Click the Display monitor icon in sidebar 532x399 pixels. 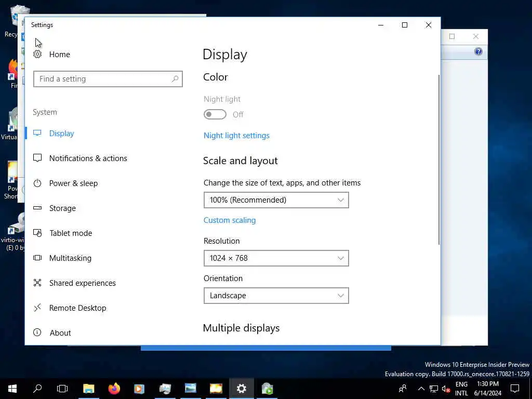coord(37,134)
